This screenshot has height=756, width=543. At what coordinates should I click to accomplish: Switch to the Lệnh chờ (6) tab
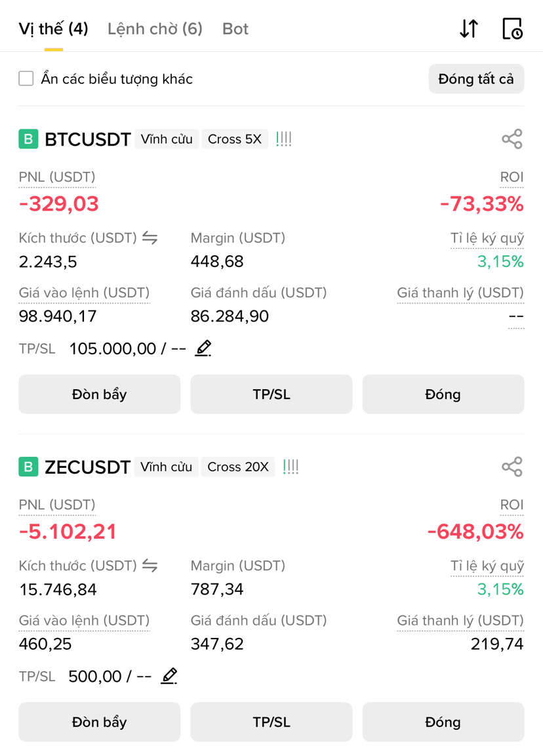coord(155,29)
